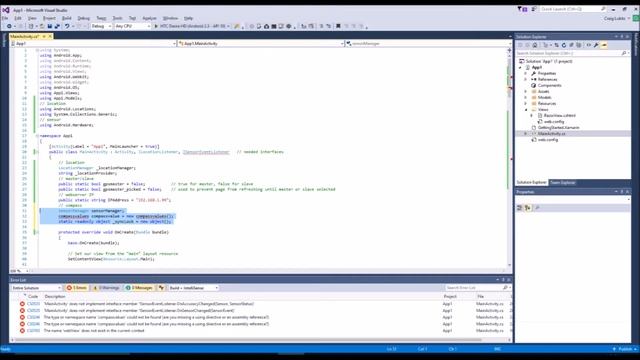This screenshot has height=360, width=640.
Task: Click the Visual Studio logo in title bar
Action: pos(6,10)
